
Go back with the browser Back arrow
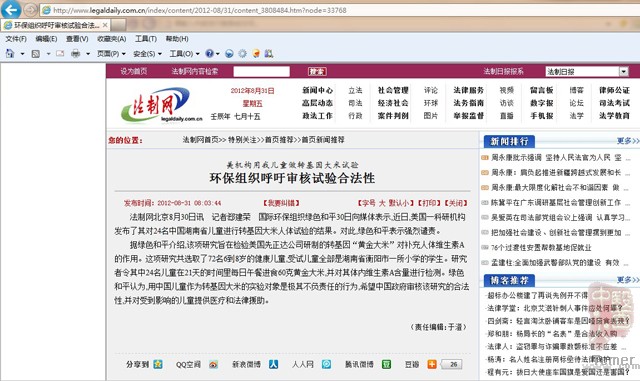pyautogui.click(x=11, y=9)
